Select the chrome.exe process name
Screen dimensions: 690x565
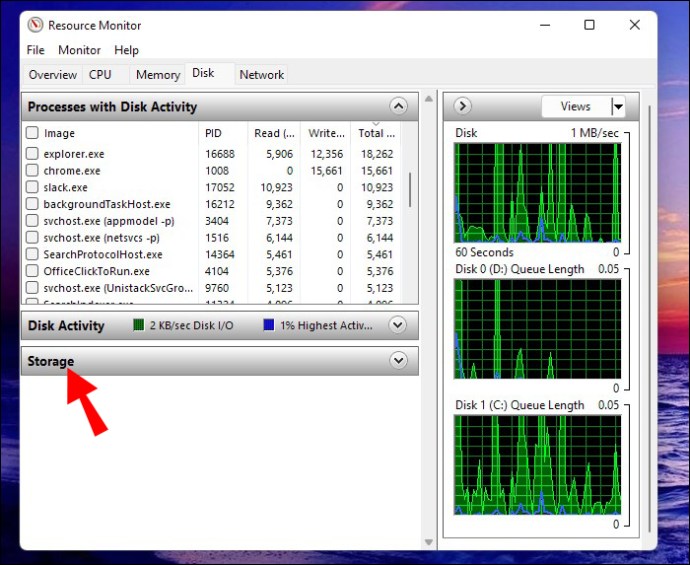(x=72, y=171)
